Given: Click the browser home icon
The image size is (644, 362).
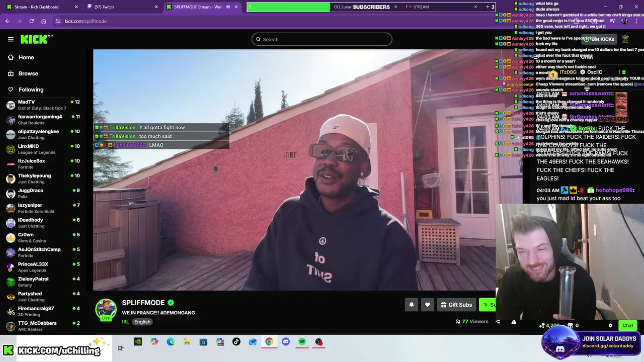Looking at the screenshot, I should click(44, 21).
